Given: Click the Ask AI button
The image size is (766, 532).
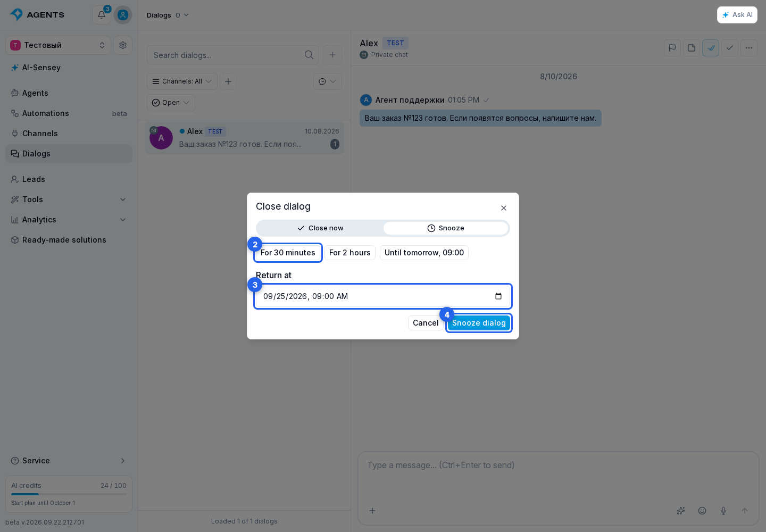Looking at the screenshot, I should point(737,15).
